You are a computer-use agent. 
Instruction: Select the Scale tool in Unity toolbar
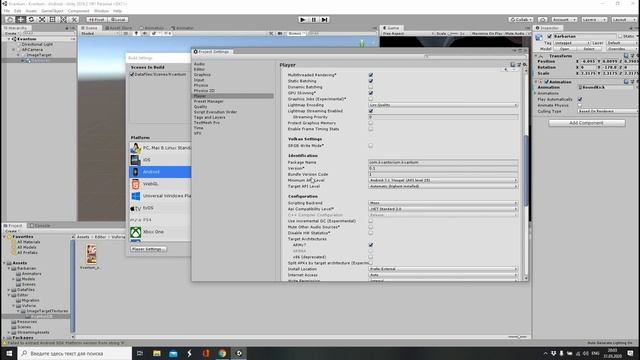42,20
